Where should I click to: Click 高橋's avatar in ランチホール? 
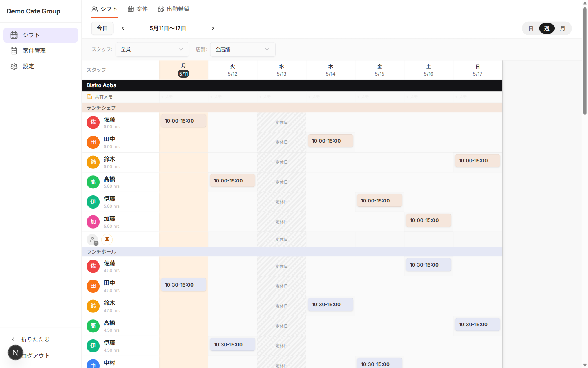[93, 326]
